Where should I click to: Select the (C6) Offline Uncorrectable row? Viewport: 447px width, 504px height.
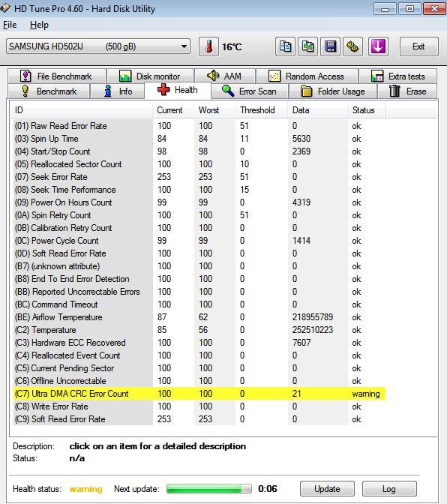(199, 381)
